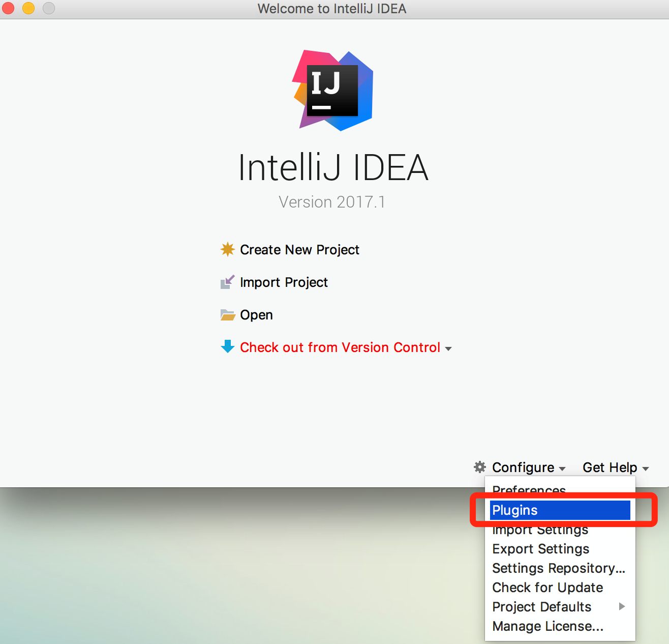669x644 pixels.
Task: Open the Configure dropdown menu
Action: 523,467
